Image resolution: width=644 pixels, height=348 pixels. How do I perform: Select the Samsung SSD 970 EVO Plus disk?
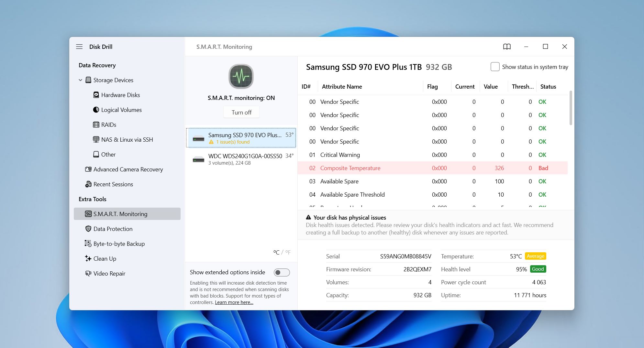point(241,138)
